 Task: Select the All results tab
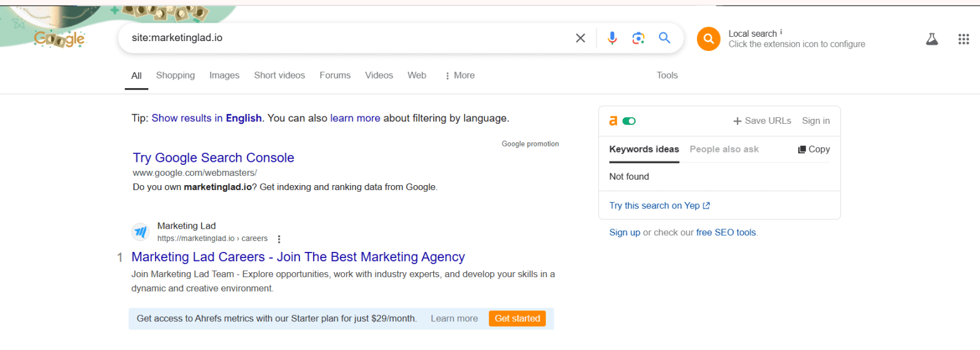click(x=137, y=75)
